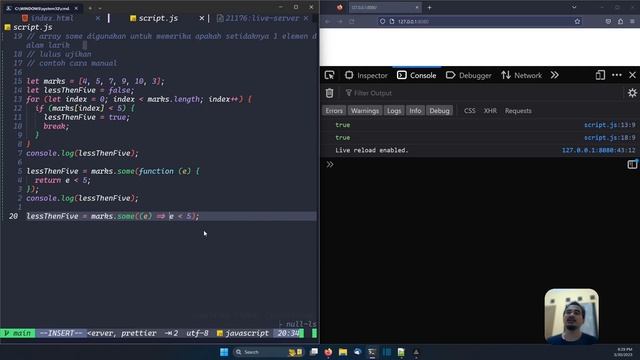Open new terminal tab plus button
Image resolution: width=640 pixels, height=360 pixels.
coord(90,8)
